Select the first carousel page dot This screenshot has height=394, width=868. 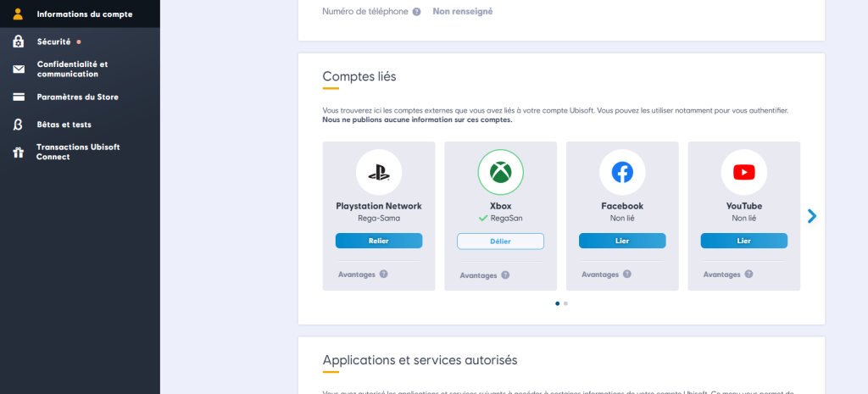[x=557, y=303]
